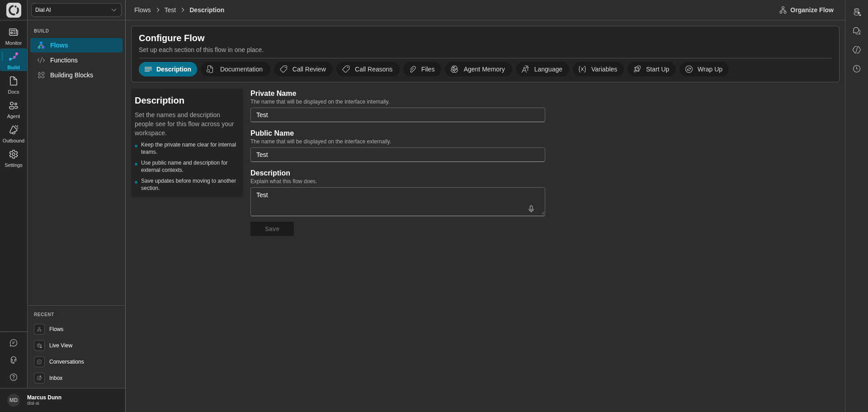The image size is (868, 412).
Task: Click the Private Name input field
Action: (x=398, y=115)
